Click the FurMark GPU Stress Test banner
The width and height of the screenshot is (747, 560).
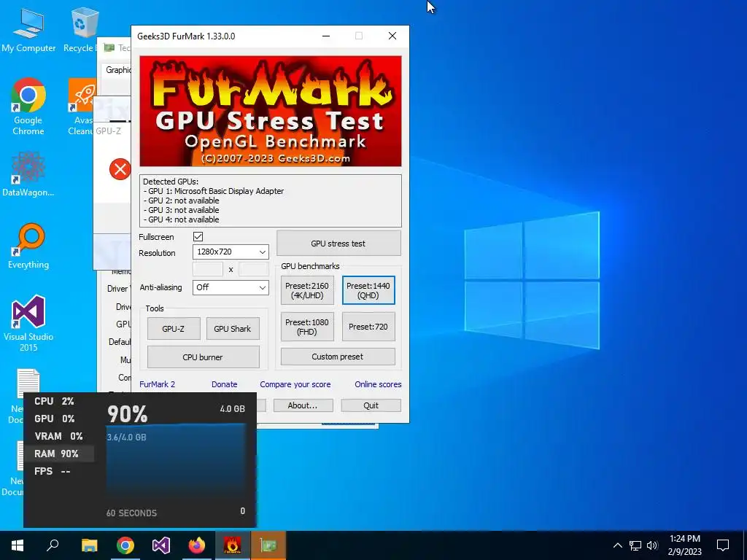(271, 111)
